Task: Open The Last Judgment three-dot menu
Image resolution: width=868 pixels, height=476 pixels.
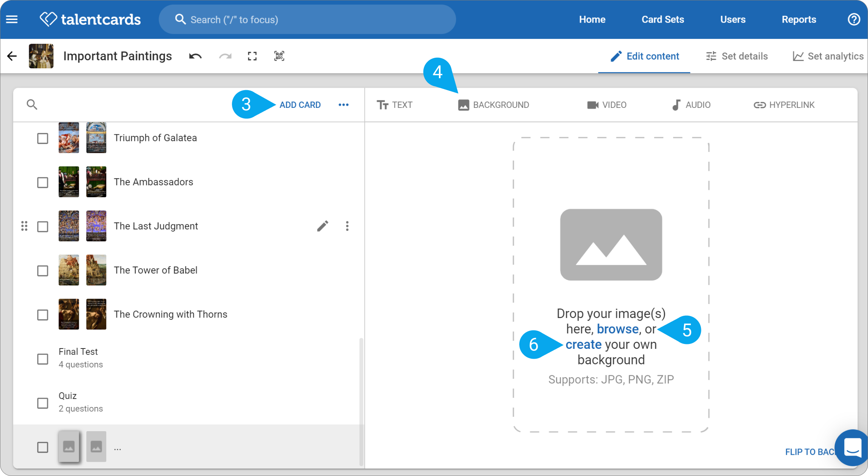Action: [347, 226]
